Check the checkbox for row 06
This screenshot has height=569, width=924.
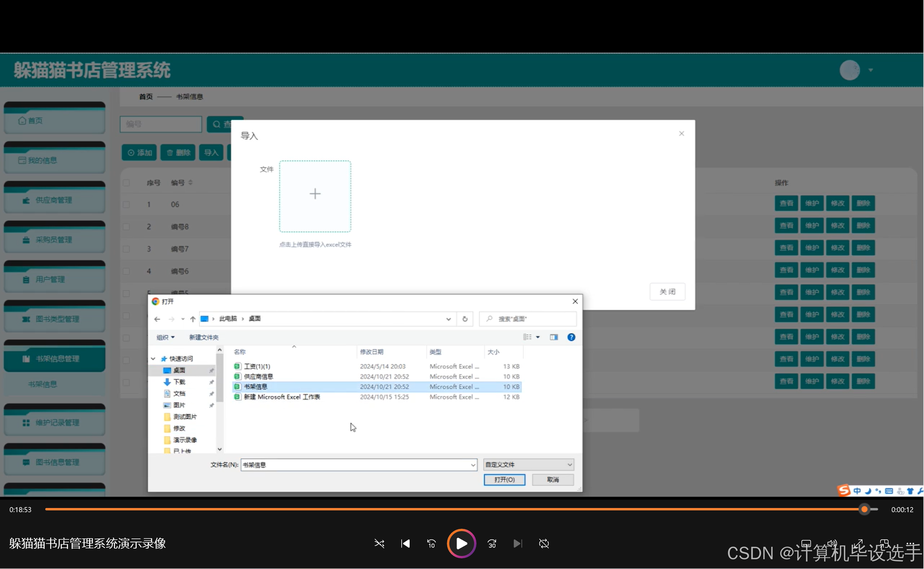(x=126, y=204)
